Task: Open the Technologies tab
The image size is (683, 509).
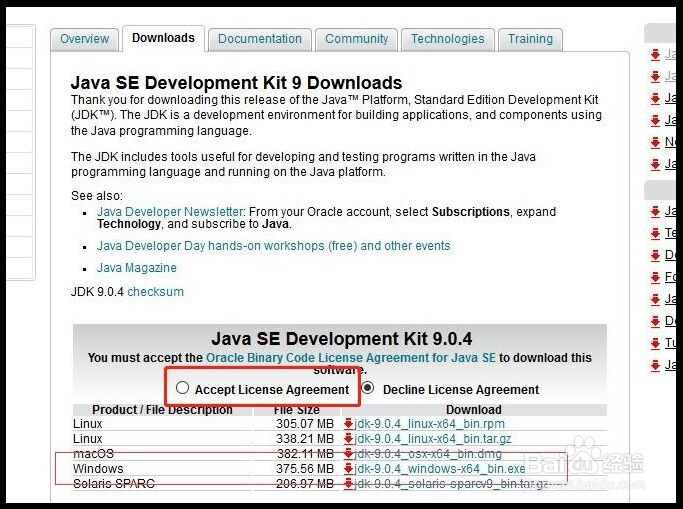Action: point(447,39)
